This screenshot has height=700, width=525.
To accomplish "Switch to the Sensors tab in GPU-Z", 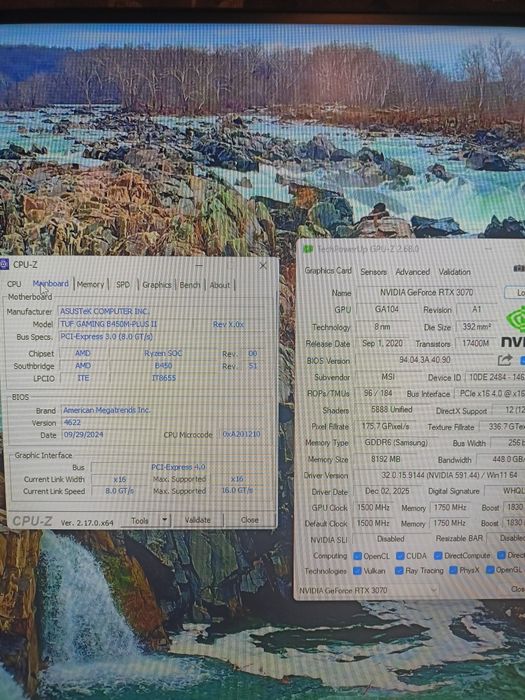I will tap(374, 271).
